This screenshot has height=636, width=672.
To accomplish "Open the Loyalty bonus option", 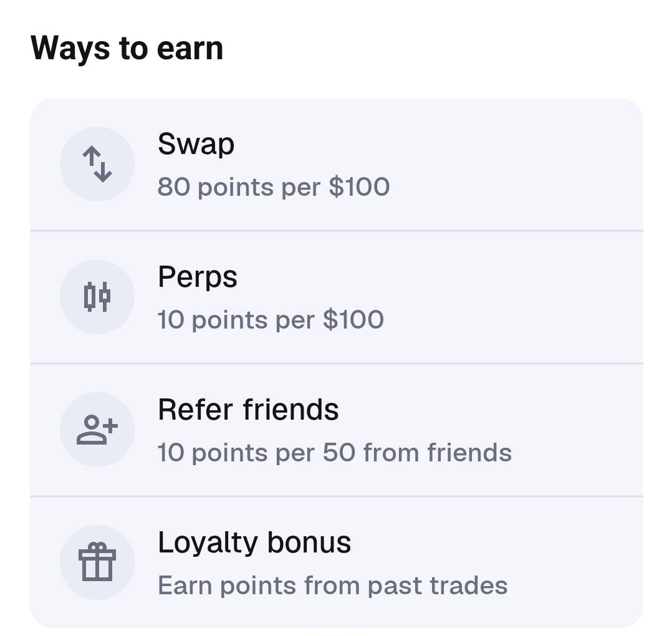I will coord(337,562).
